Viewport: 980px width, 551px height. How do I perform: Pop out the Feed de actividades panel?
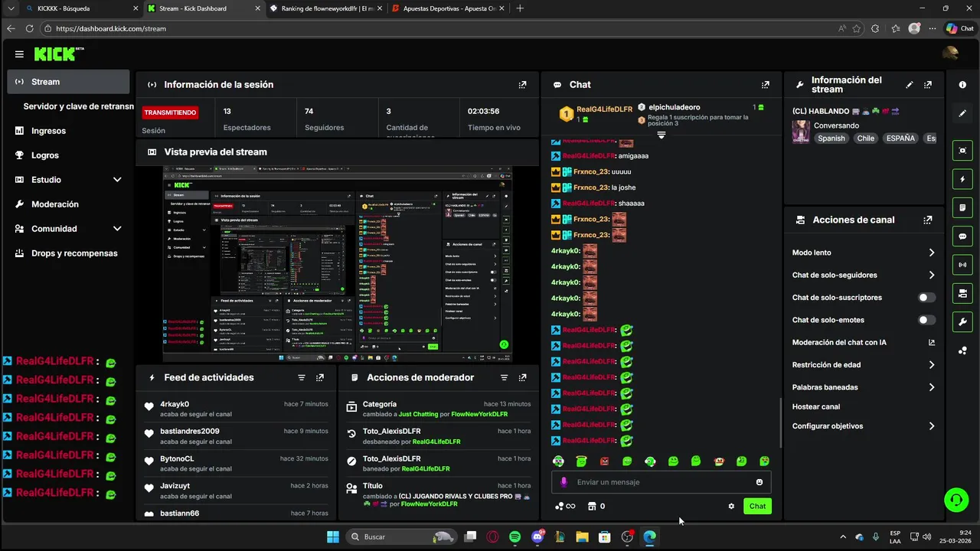click(320, 377)
